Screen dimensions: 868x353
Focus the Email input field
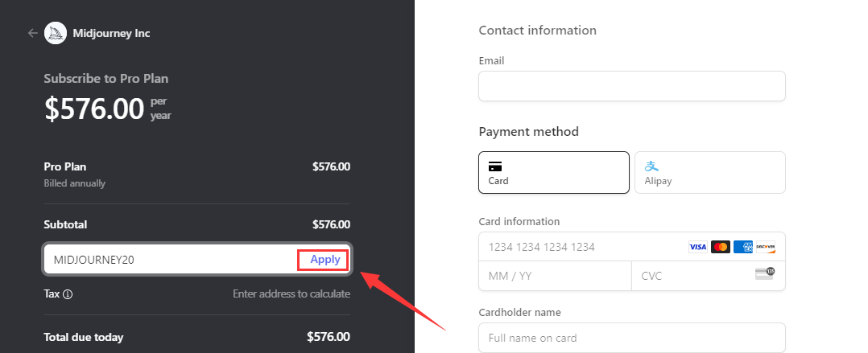coord(631,86)
